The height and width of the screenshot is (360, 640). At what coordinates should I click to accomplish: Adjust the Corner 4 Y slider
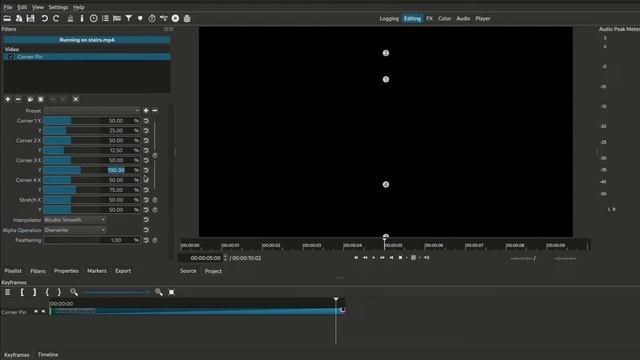pos(92,190)
